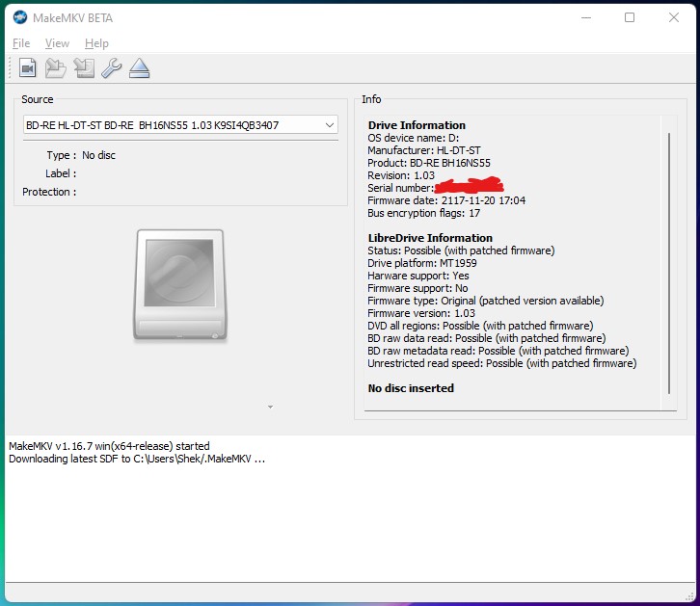
Task: Click 'Harware support: Yes' line
Action: pos(417,276)
